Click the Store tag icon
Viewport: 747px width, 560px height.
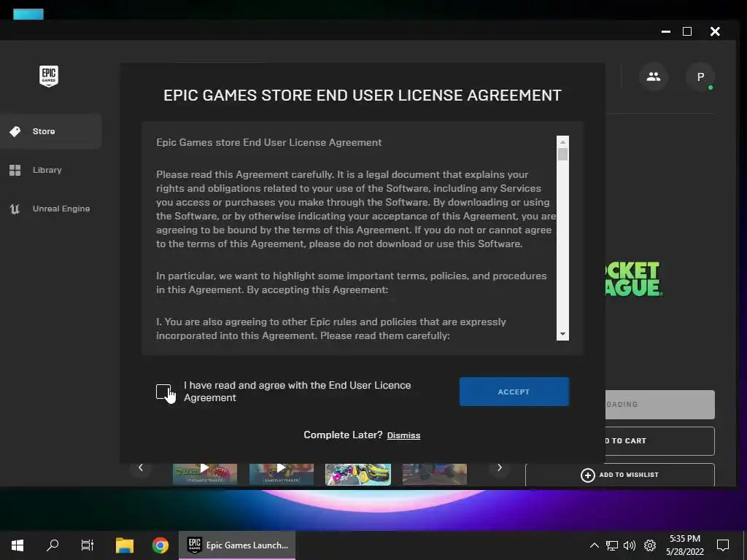click(x=15, y=131)
